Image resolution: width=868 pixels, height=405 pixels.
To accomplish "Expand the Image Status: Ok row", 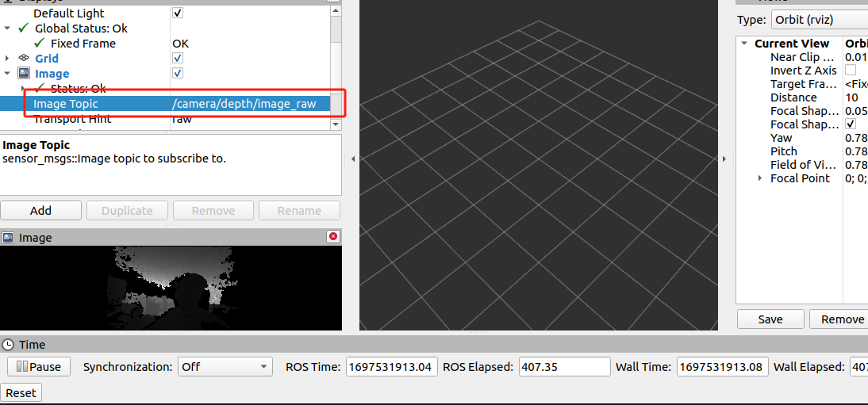I will (x=23, y=88).
